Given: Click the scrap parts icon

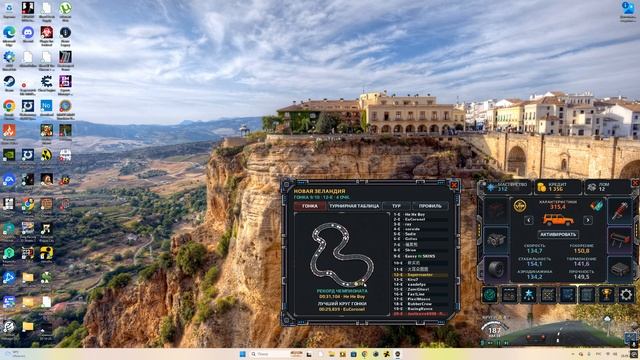Looking at the screenshot, I should pos(592,187).
